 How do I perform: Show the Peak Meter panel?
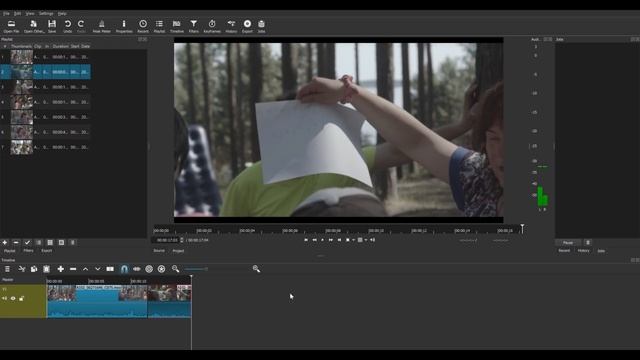pyautogui.click(x=102, y=27)
